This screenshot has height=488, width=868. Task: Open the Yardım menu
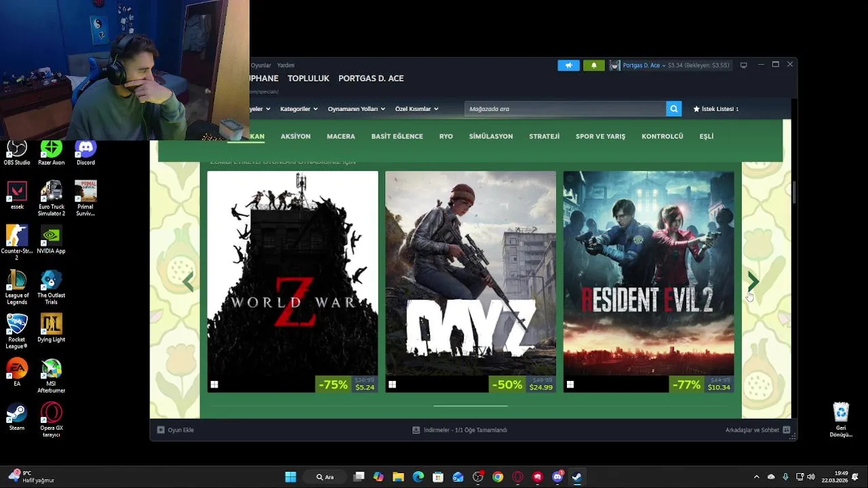pyautogui.click(x=285, y=65)
